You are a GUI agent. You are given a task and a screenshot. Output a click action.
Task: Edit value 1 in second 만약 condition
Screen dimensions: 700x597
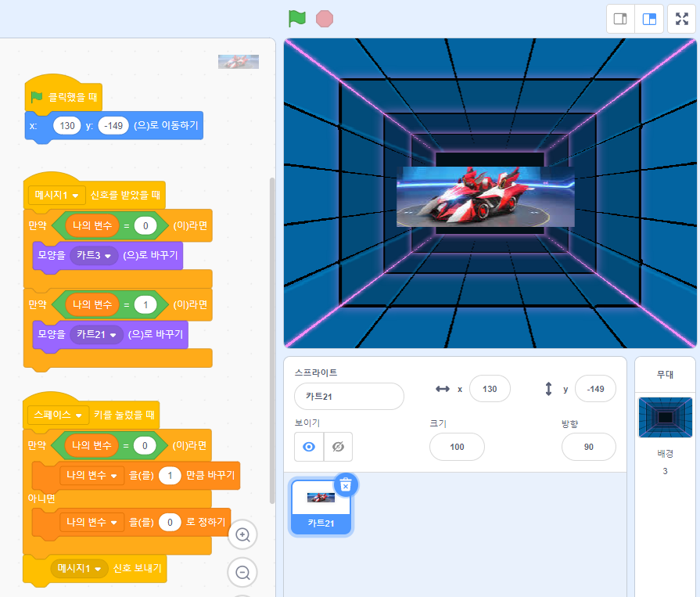coord(145,305)
